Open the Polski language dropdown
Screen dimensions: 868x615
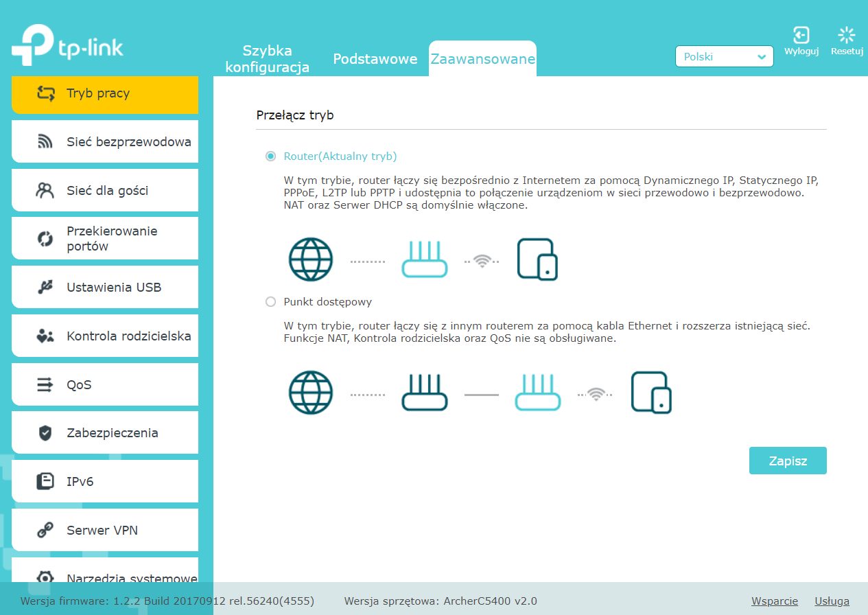pos(724,57)
